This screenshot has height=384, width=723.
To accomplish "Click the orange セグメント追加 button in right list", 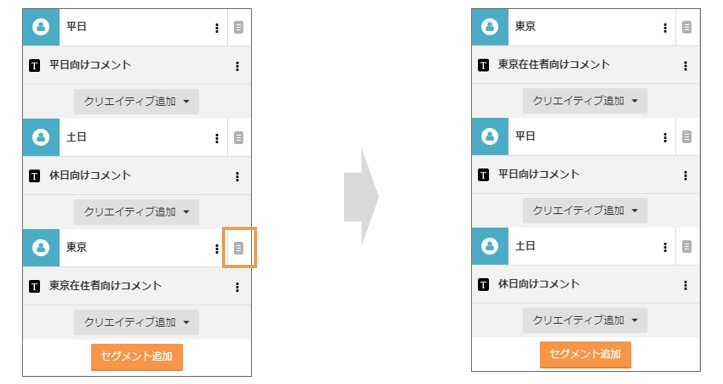I will click(x=586, y=354).
